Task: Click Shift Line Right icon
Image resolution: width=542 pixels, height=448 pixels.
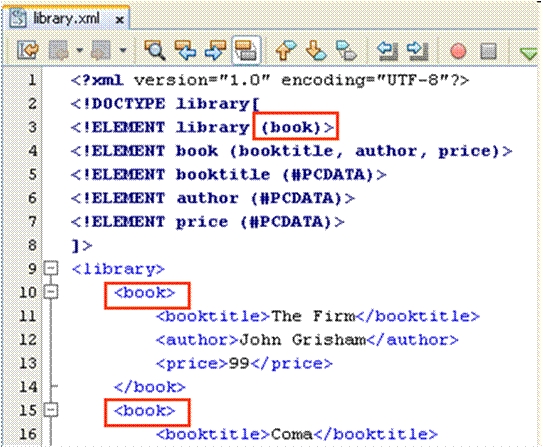Action: (x=418, y=50)
